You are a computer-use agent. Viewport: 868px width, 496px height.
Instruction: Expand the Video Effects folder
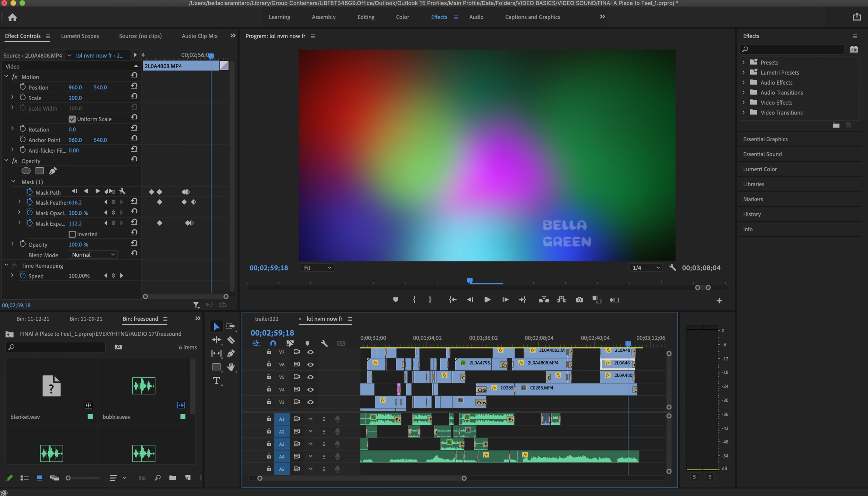tap(743, 102)
